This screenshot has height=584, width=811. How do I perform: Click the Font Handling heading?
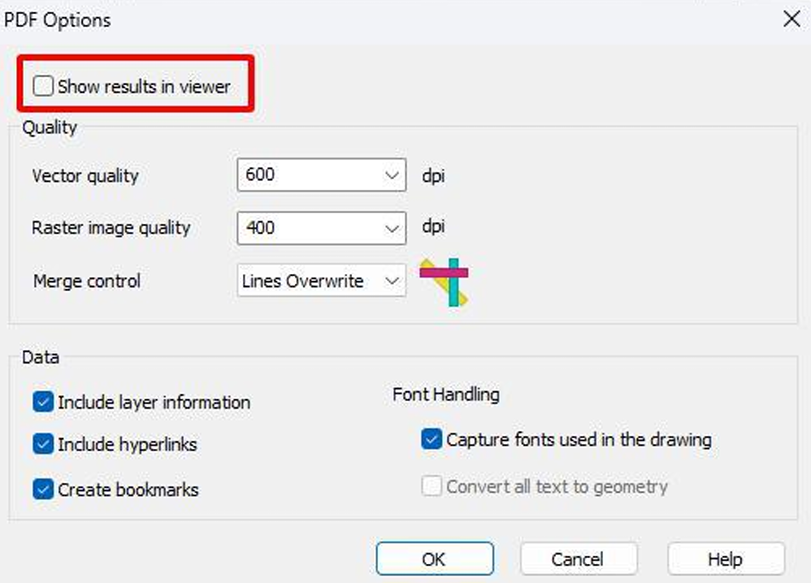(446, 395)
